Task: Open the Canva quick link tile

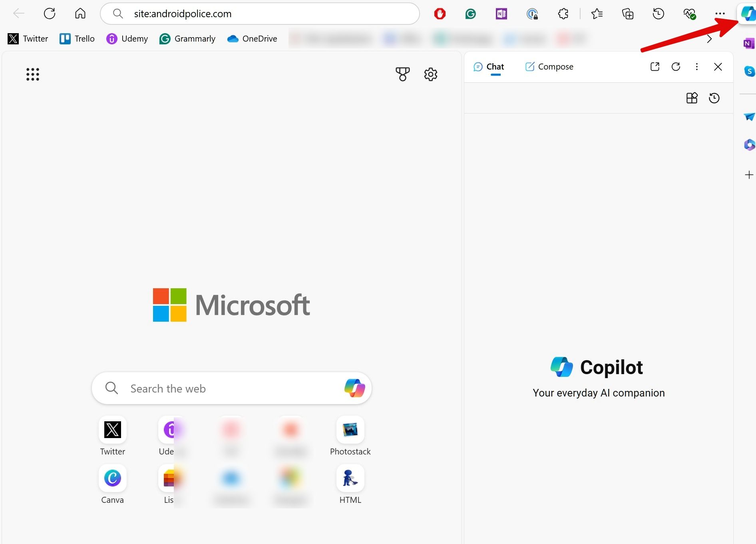Action: coord(112,484)
